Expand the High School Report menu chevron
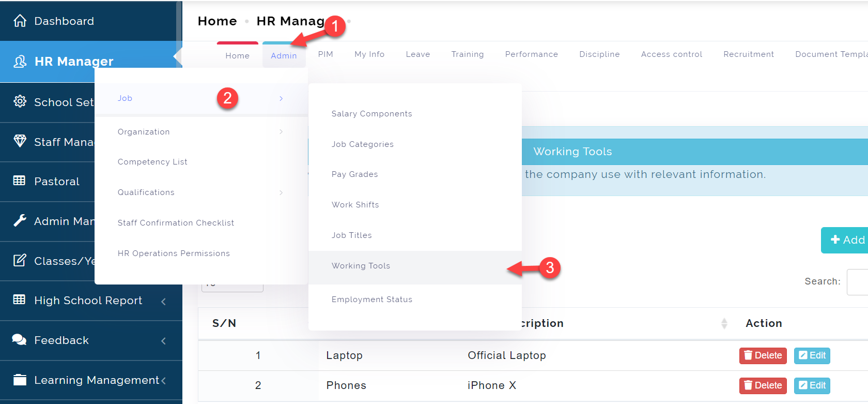This screenshot has width=868, height=404. coord(163,301)
